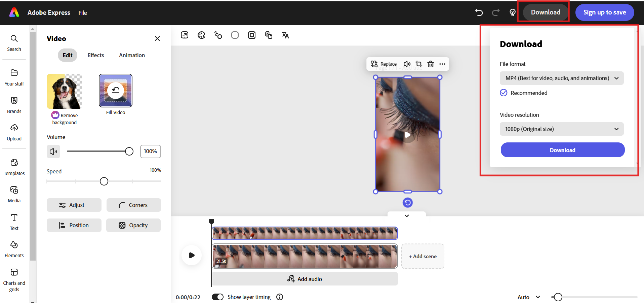Open the MP4 file format dropdown
644x303 pixels.
561,78
